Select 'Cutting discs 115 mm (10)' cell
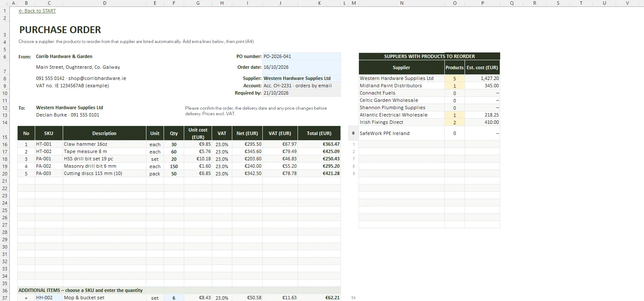 104,173
